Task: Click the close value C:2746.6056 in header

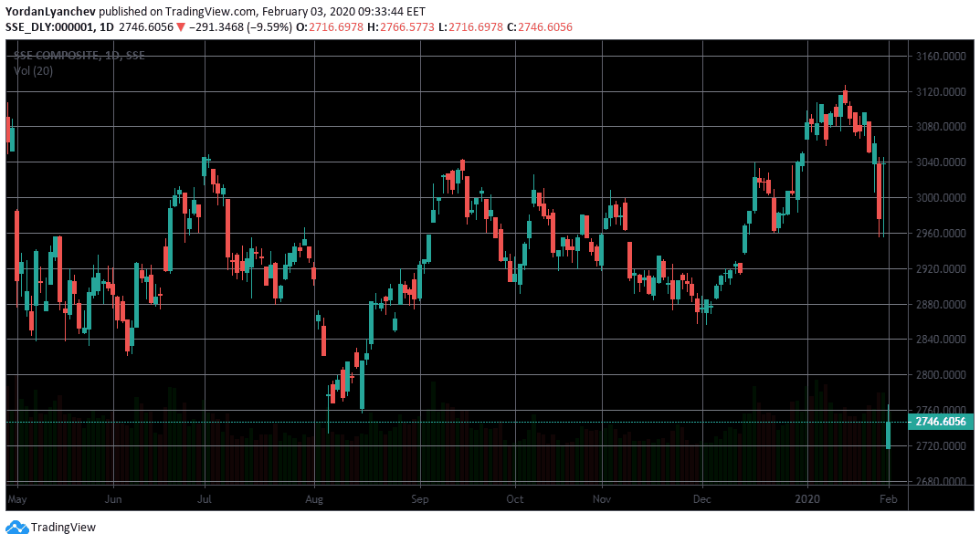Action: [x=540, y=26]
